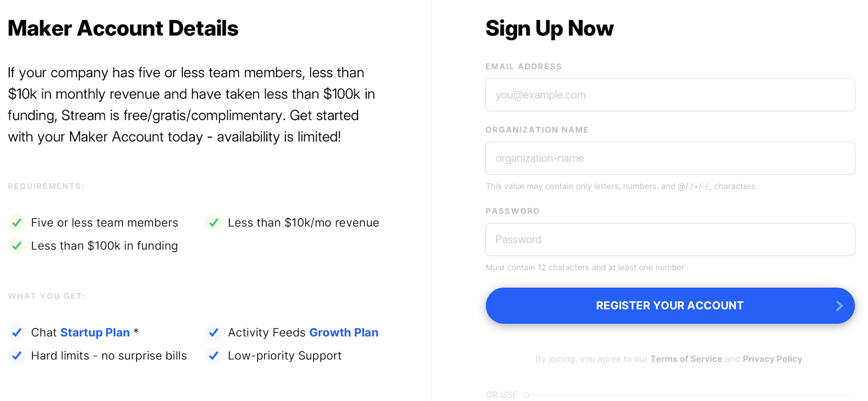Image resolution: width=868 pixels, height=401 pixels.
Task: Focus the Organization Name input field
Action: 670,158
